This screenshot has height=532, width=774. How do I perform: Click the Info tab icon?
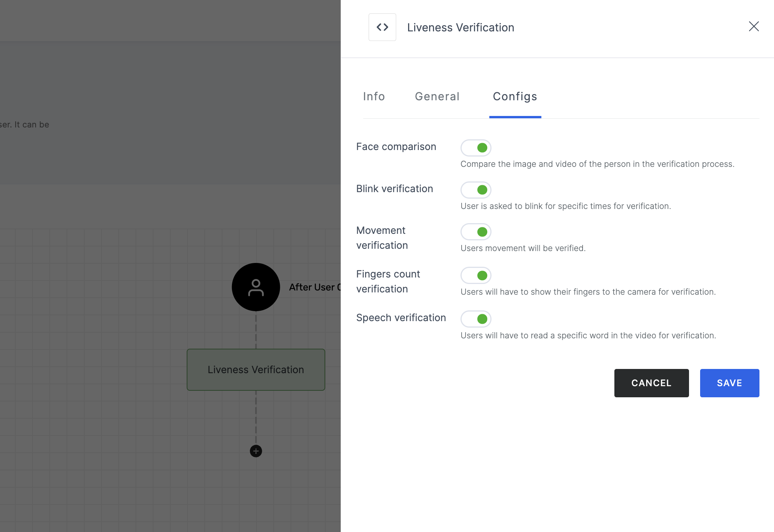(x=374, y=96)
